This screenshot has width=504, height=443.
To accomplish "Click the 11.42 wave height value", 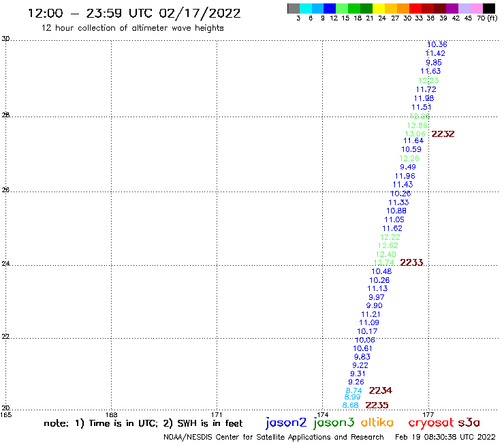I will 435,53.
